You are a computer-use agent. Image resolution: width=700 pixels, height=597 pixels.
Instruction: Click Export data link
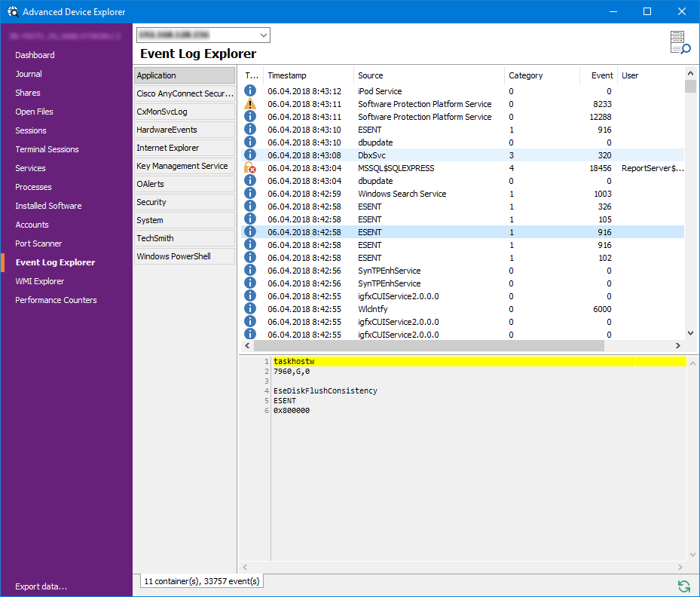pyautogui.click(x=41, y=586)
